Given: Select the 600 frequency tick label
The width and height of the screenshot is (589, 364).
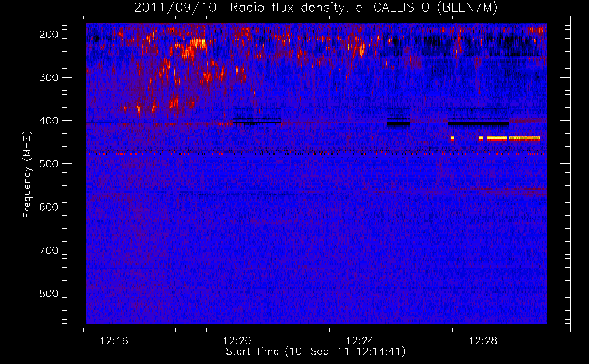Looking at the screenshot, I should click(49, 207).
